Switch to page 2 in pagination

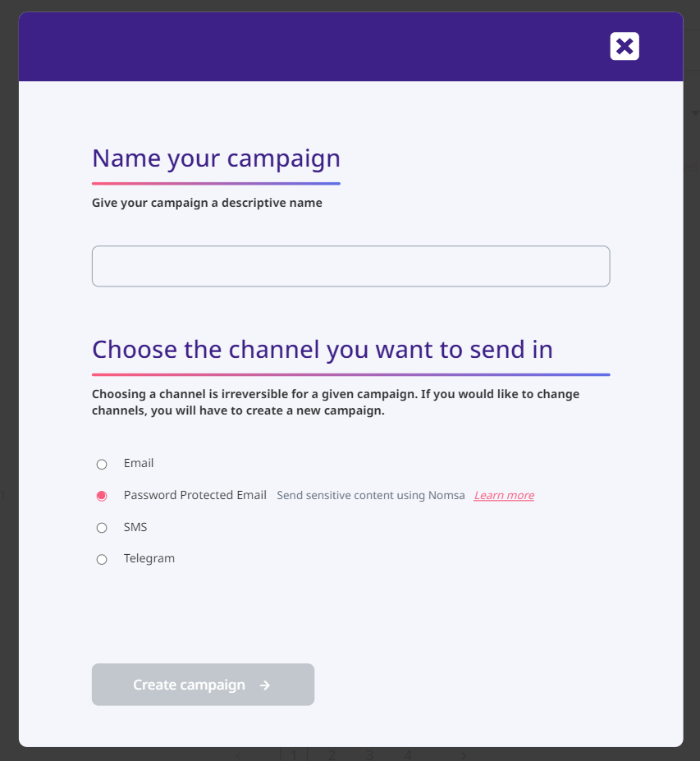click(x=332, y=754)
